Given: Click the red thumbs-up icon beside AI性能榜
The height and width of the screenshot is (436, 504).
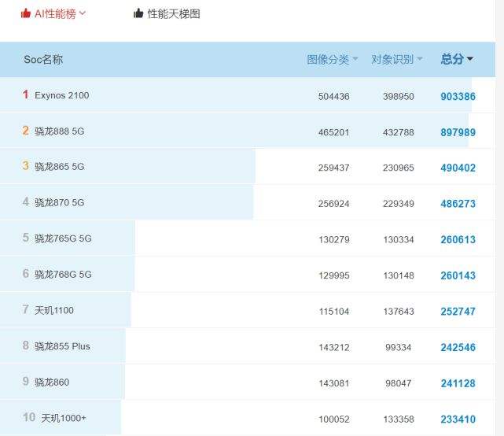Looking at the screenshot, I should pyautogui.click(x=26, y=13).
